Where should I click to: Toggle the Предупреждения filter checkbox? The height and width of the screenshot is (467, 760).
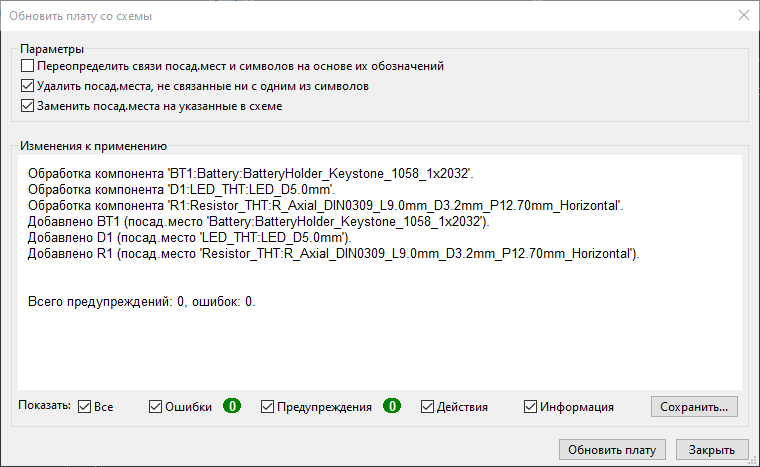(x=268, y=407)
